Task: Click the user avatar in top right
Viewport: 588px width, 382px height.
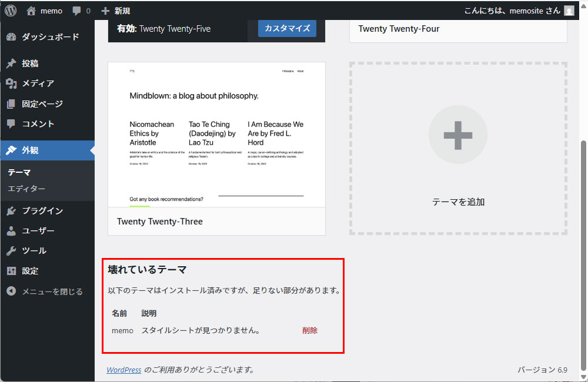Action: point(569,11)
